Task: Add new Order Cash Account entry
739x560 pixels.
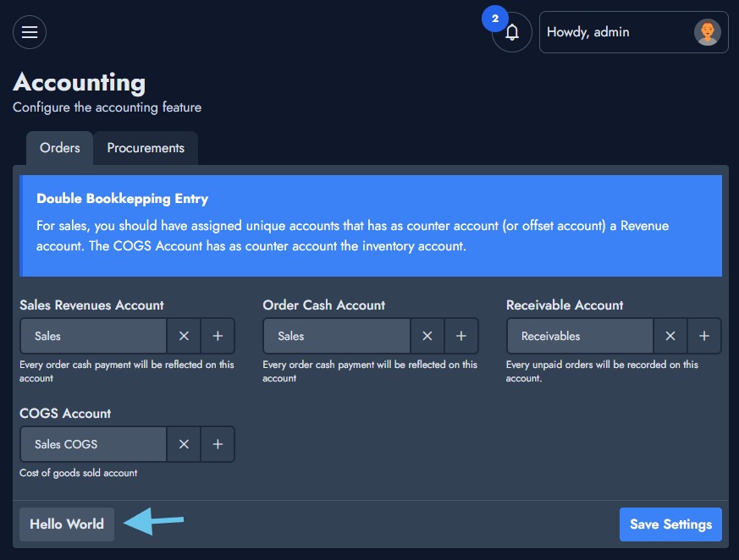Action: (461, 336)
